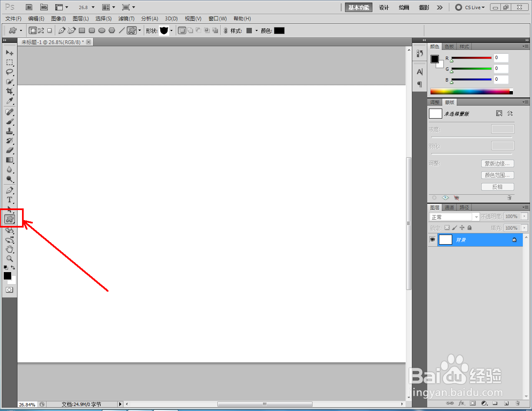The height and width of the screenshot is (411, 532).
Task: Open the 窗口(W) menu
Action: [x=217, y=19]
